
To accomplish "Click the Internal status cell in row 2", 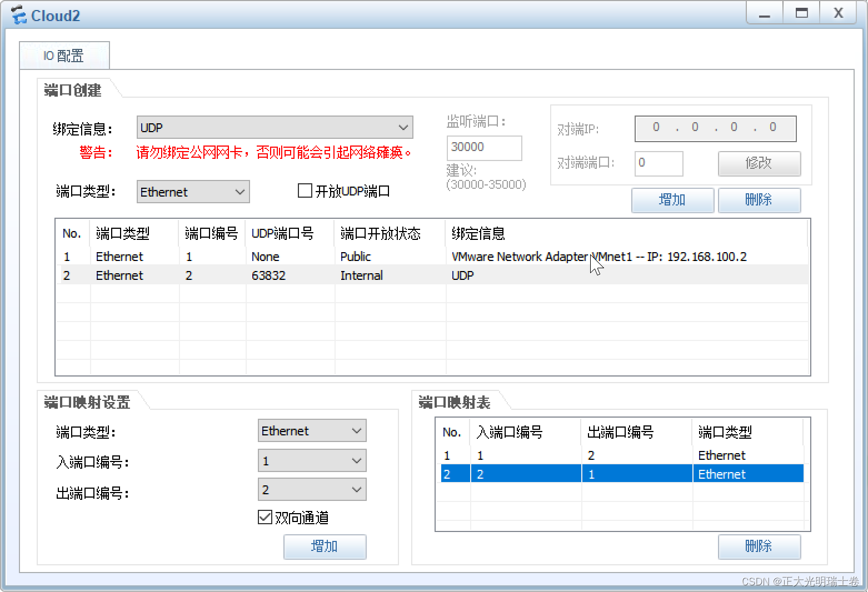I will point(390,275).
